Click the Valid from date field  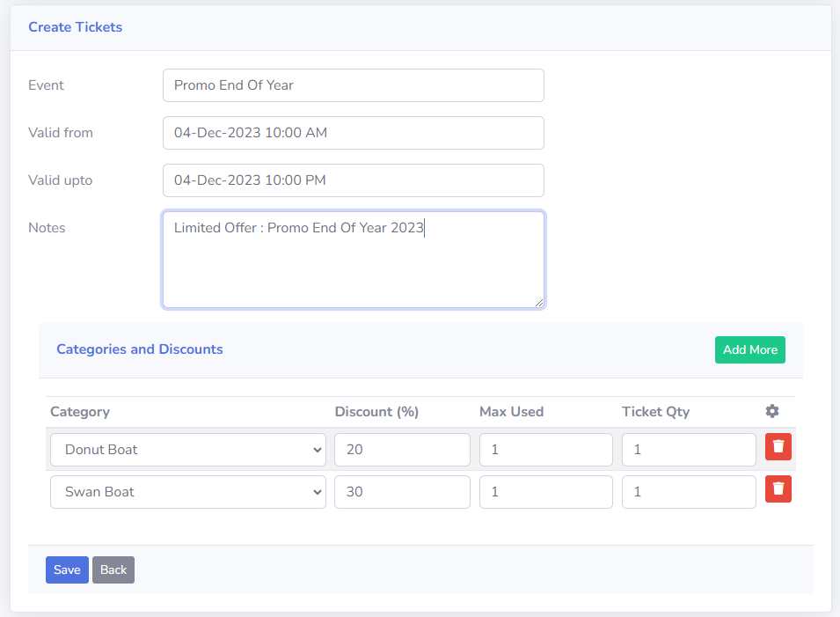point(353,133)
